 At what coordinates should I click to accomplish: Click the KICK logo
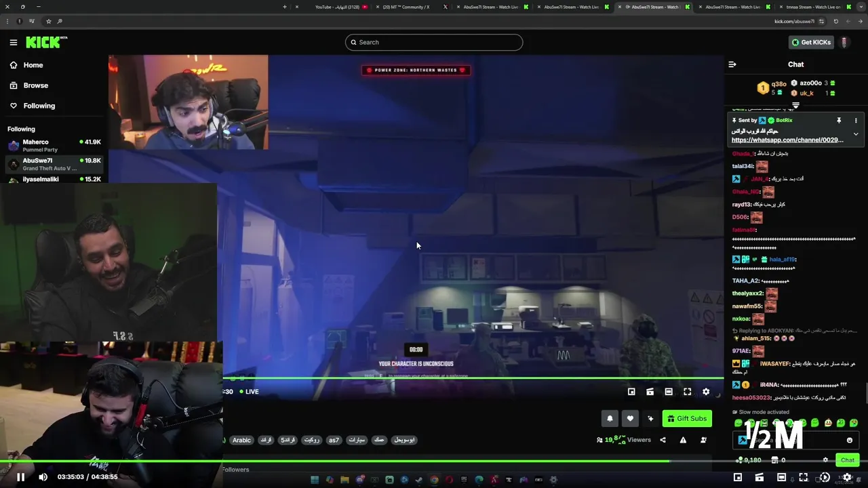click(x=46, y=42)
